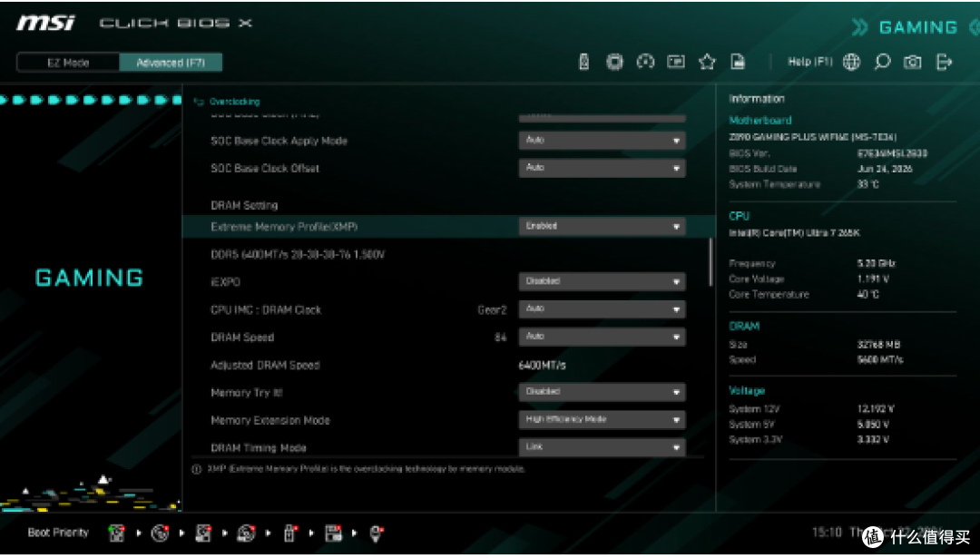Open iEXPO Disabled dropdown
The height and width of the screenshot is (558, 980).
point(602,282)
